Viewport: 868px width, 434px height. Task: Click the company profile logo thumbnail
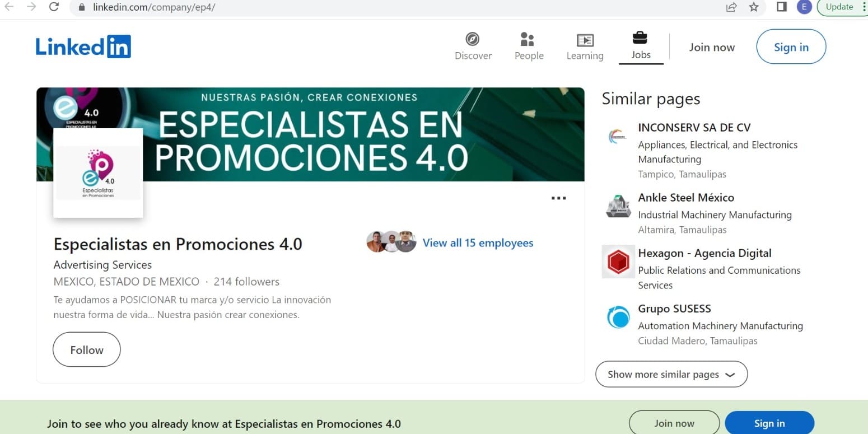tap(98, 173)
